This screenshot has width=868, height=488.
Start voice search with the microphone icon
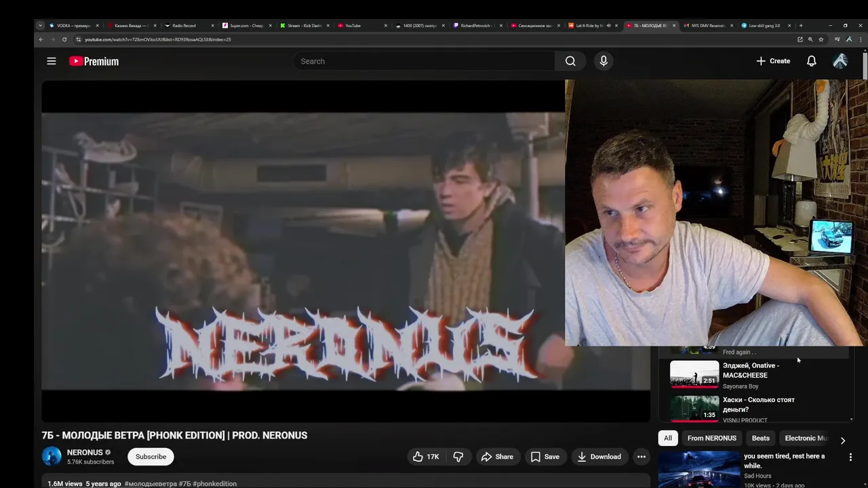pos(604,61)
